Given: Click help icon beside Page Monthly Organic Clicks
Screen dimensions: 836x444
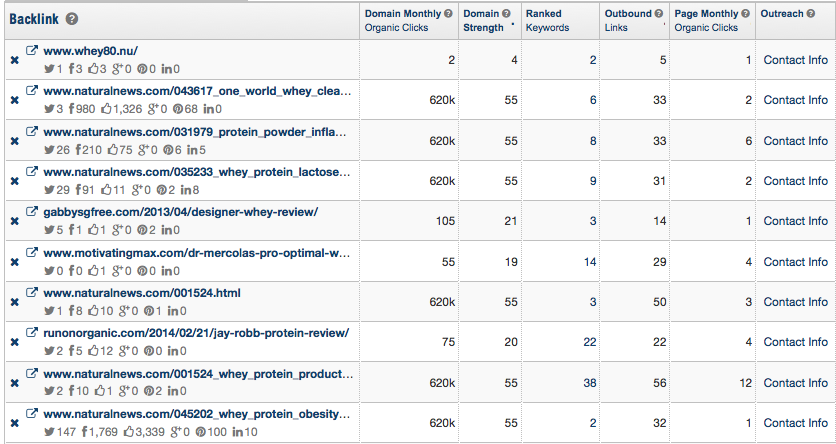Looking at the screenshot, I should [745, 14].
